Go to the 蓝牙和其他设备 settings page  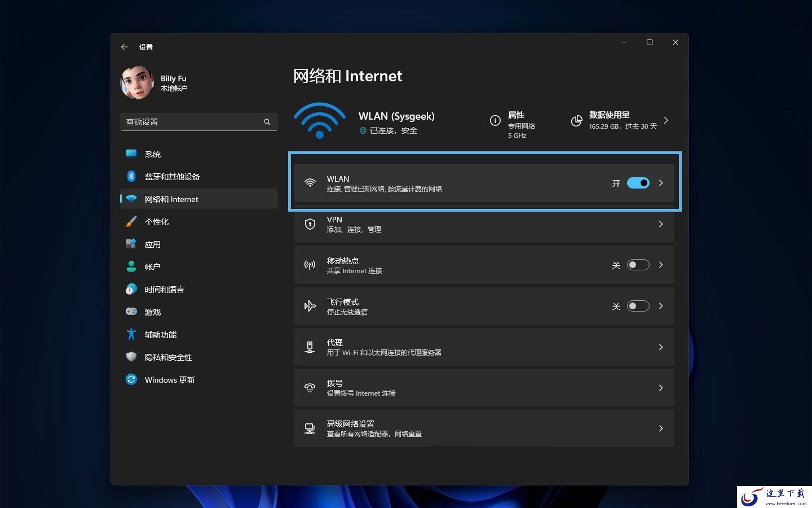[x=199, y=176]
